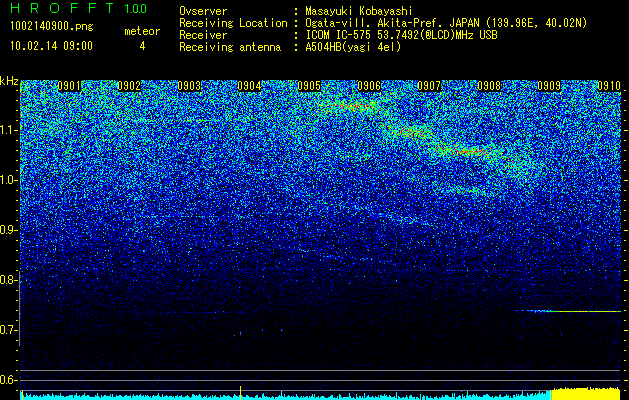Screen dimensions: 629x400
Task: Click the meteor count value 4
Action: 142,46
